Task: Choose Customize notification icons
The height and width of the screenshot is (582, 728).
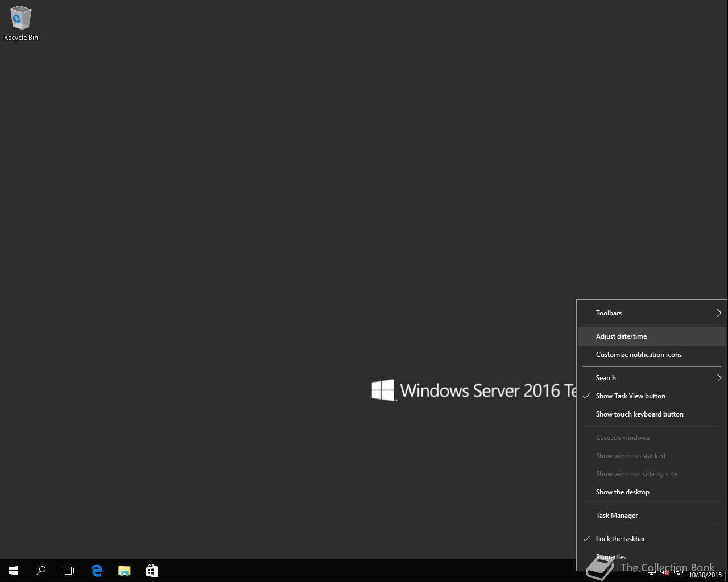Action: 652,355
